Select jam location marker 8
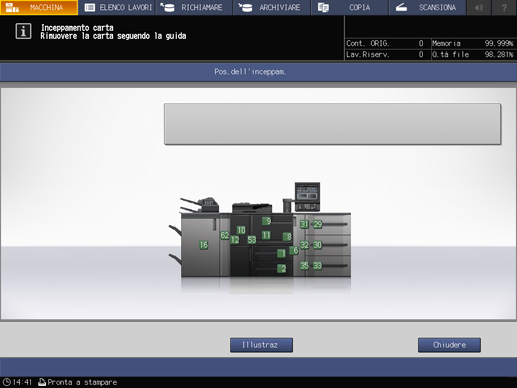Image resolution: width=517 pixels, height=388 pixels. click(x=287, y=237)
